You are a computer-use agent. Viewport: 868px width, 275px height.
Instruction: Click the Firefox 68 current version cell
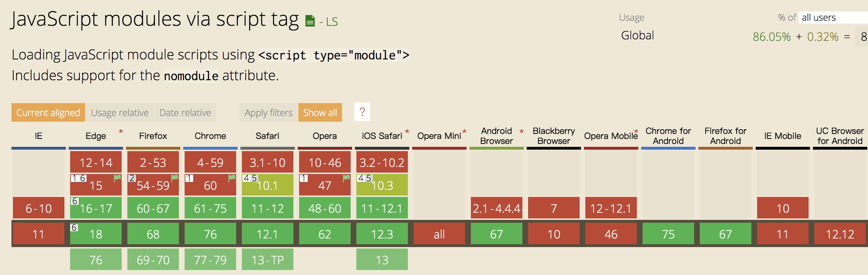(x=153, y=234)
